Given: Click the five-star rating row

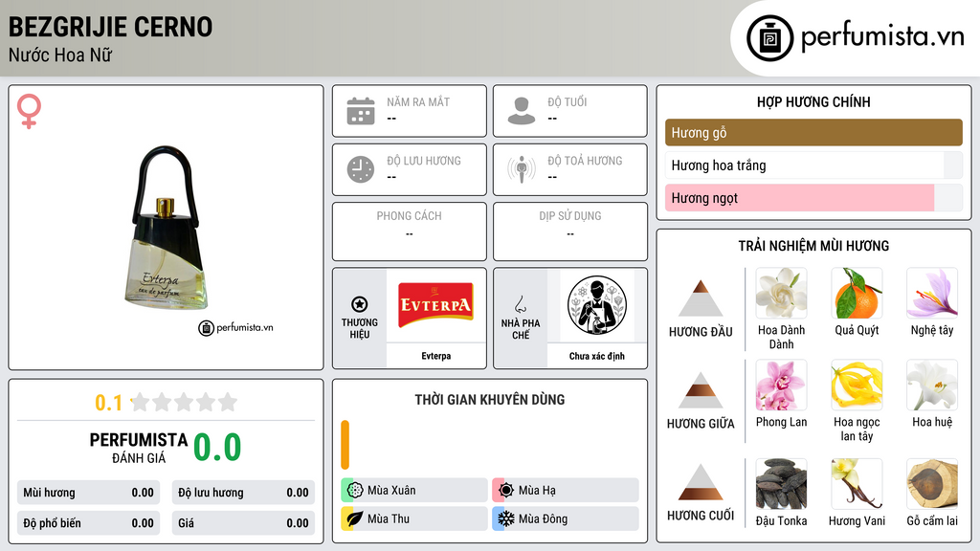Looking at the screenshot, I should point(185,402).
